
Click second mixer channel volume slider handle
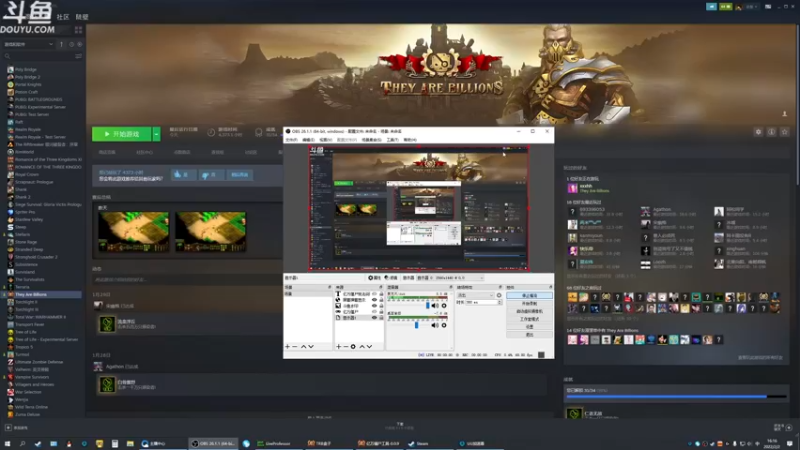pos(416,325)
